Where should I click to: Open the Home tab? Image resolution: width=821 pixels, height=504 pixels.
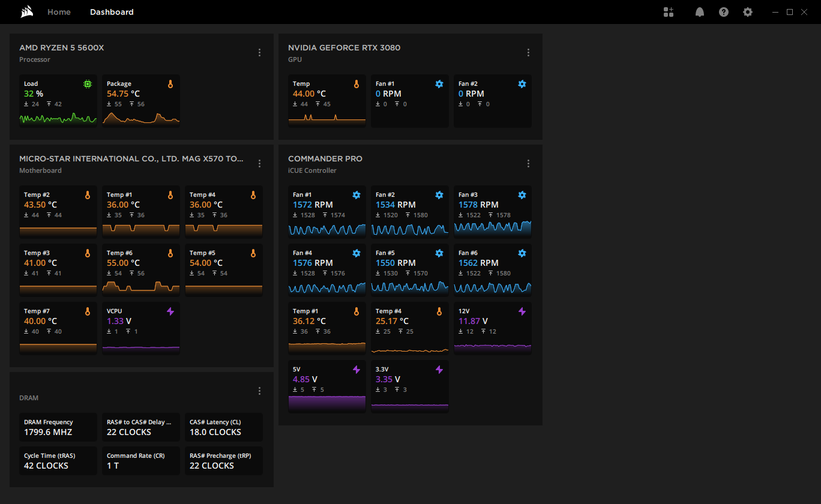tap(59, 12)
